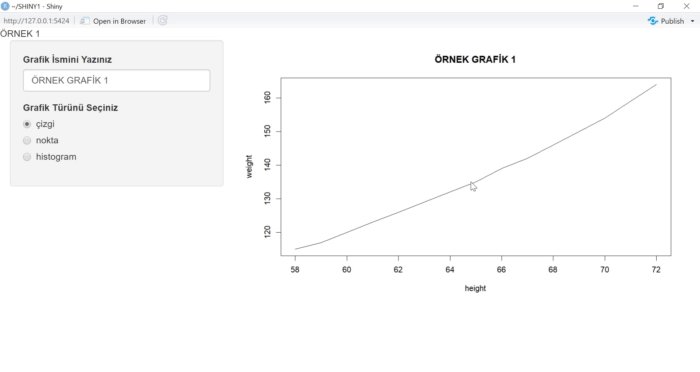Screen dimensions: 700x372
Task: Close the SHINY1 app window
Action: [687, 6]
